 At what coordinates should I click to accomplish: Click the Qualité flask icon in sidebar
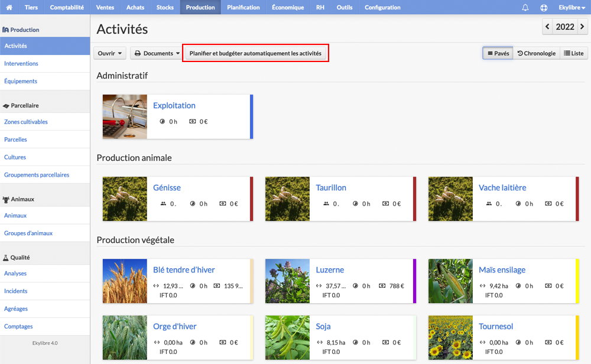click(x=6, y=258)
